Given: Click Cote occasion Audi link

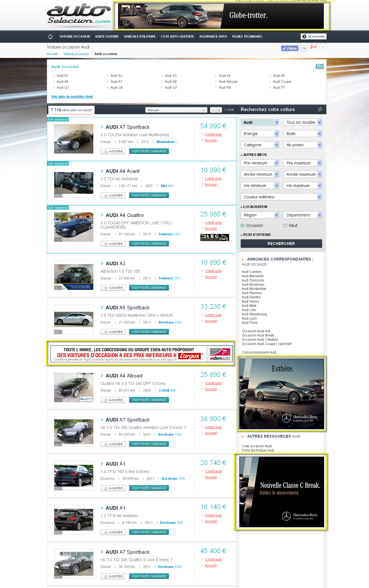Looking at the screenshot, I should pos(257,446).
